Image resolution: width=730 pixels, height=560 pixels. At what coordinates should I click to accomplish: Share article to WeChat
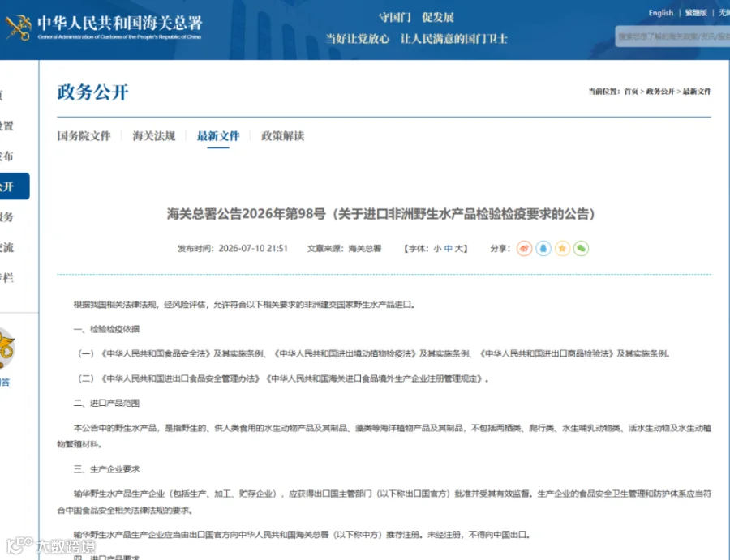(581, 248)
